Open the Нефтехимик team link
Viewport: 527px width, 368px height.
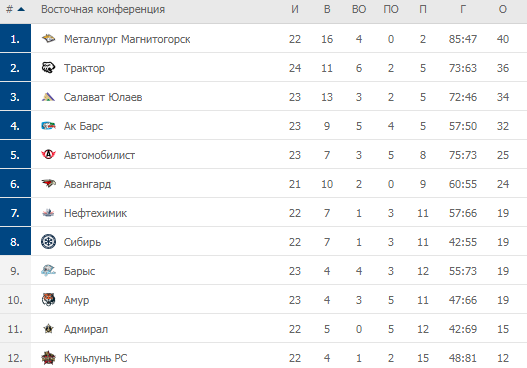[x=95, y=213]
